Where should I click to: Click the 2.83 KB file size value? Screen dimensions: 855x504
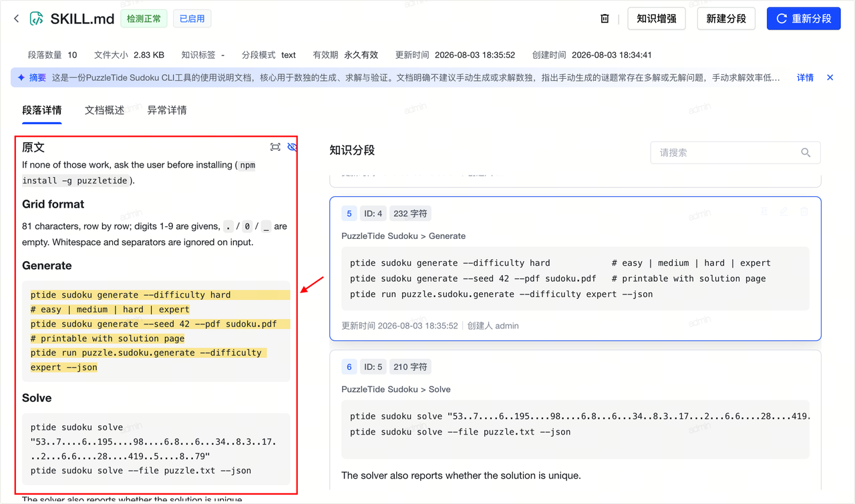149,55
